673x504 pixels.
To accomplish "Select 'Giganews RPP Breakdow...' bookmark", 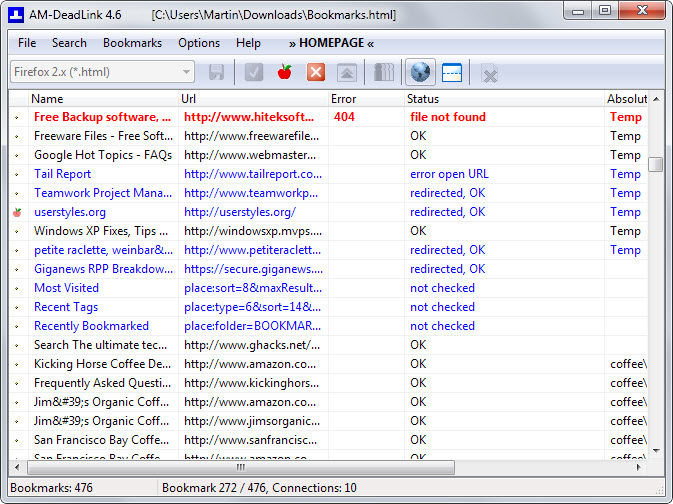I will 103,269.
